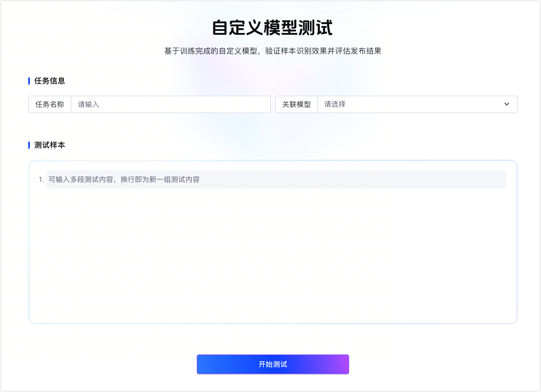541x392 pixels.
Task: Click the subtitle starting with 基于训练完成
Action: click(273, 51)
